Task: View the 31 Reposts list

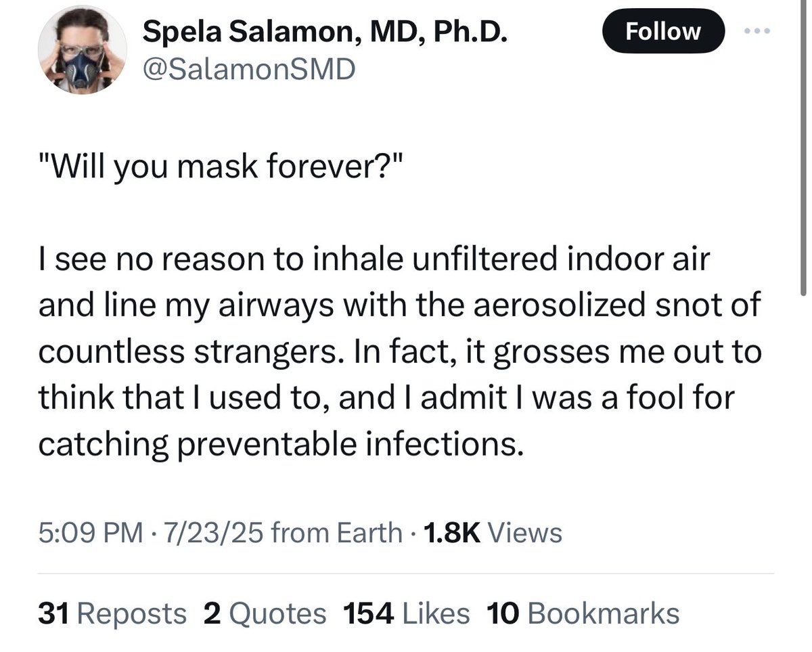Action: click(112, 613)
